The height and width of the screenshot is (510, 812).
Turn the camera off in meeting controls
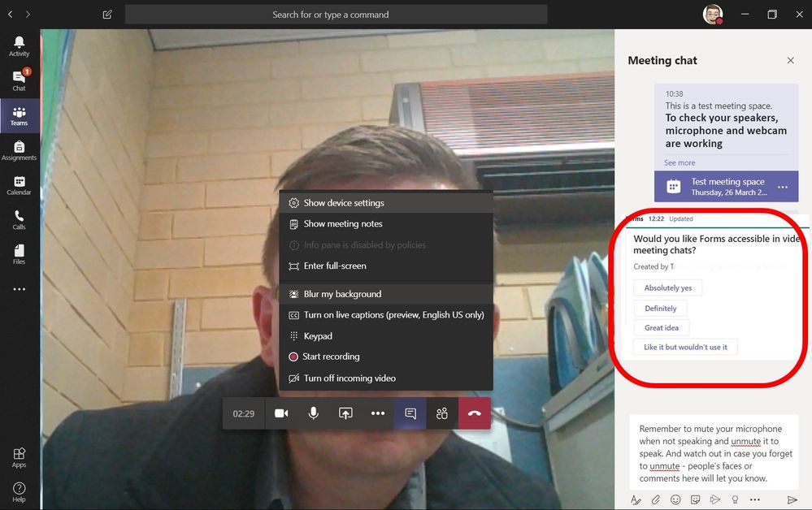281,413
